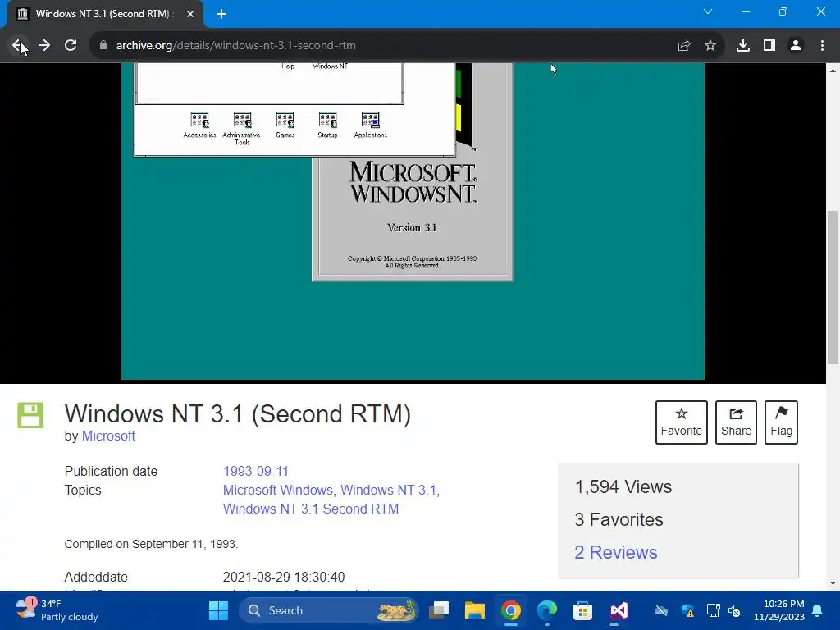Screen dimensions: 840x630
Task: Open Microsoft Edge from the taskbar
Action: click(x=547, y=610)
